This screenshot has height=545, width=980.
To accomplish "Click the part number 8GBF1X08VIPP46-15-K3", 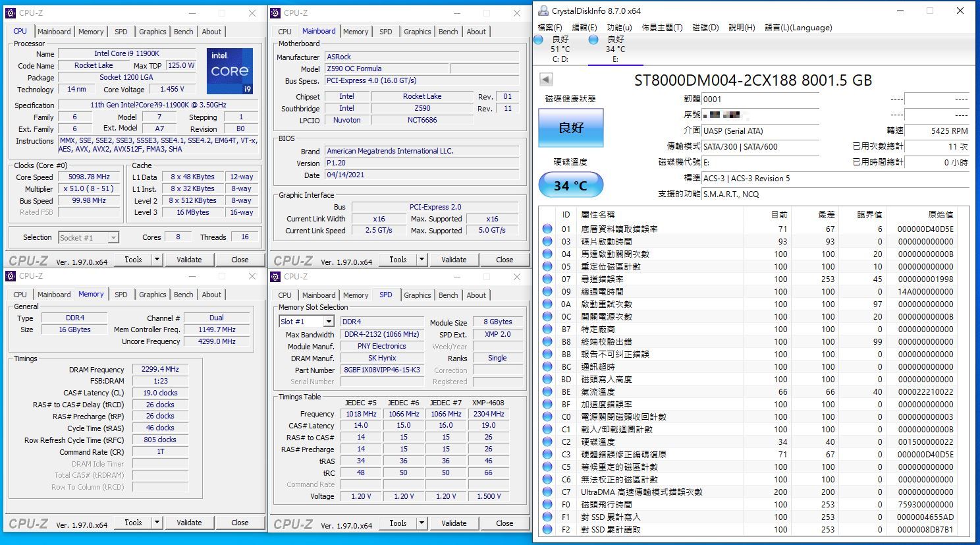I will pyautogui.click(x=382, y=370).
